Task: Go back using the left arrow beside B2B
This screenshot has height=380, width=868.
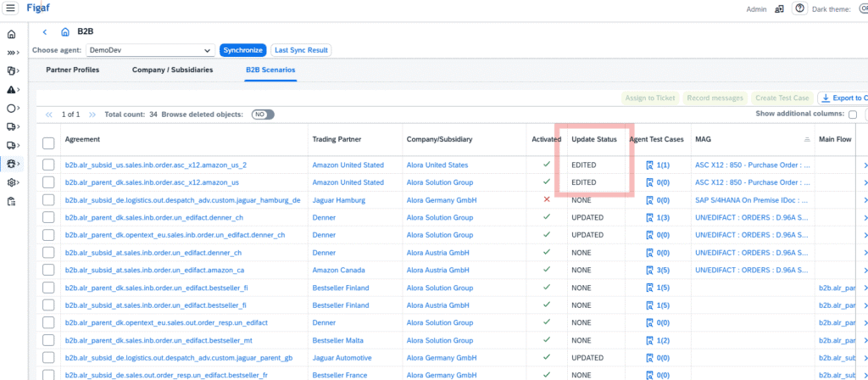Action: click(x=45, y=32)
